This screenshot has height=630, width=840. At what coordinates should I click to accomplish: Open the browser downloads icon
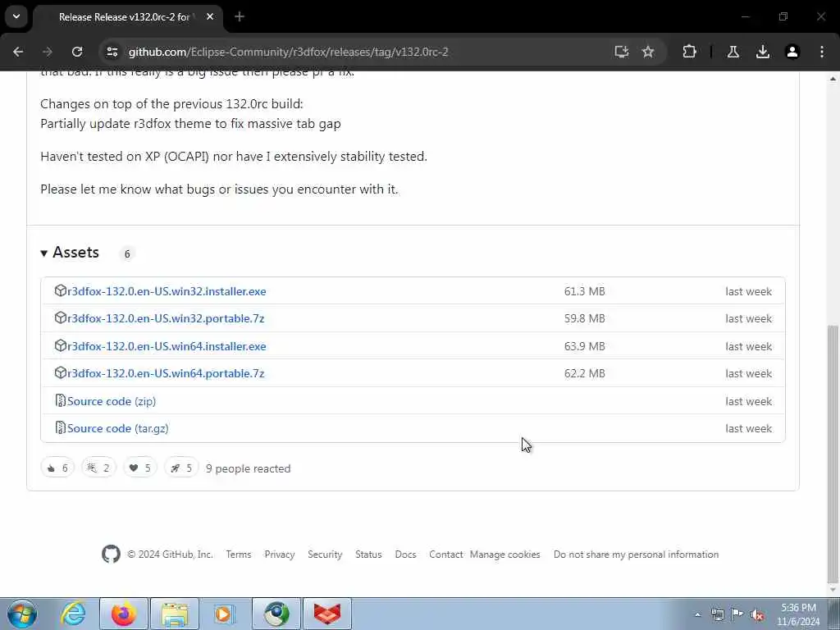click(763, 52)
